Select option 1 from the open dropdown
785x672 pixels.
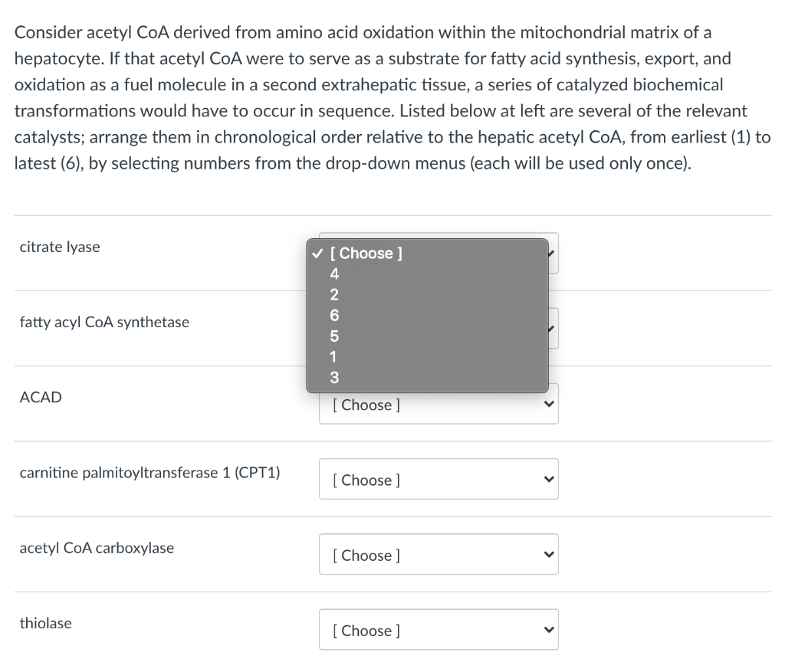pos(333,356)
